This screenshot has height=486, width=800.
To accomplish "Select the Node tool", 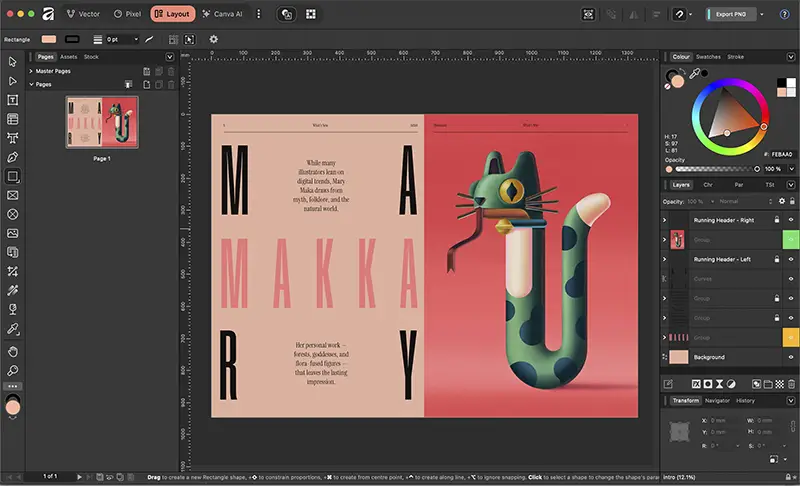I will 13,81.
